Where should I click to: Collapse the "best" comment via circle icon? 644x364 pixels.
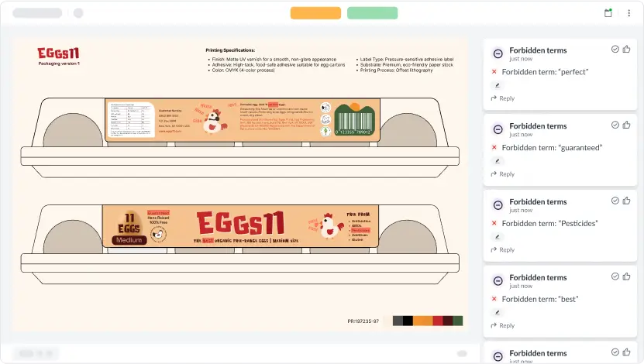[498, 281]
